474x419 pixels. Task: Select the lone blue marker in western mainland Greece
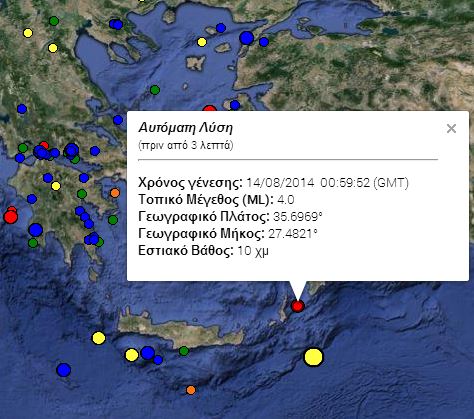coord(22,109)
